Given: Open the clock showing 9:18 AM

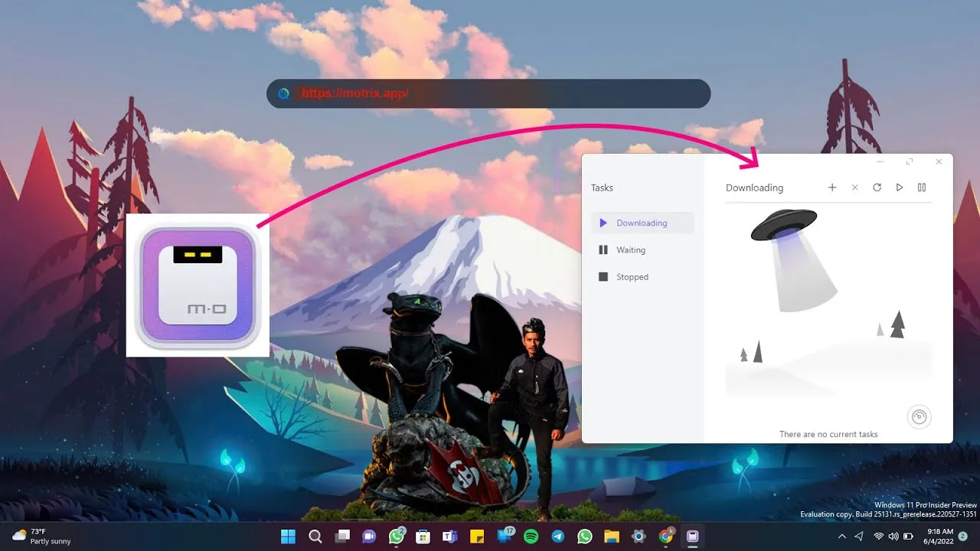Looking at the screenshot, I should coord(939,536).
